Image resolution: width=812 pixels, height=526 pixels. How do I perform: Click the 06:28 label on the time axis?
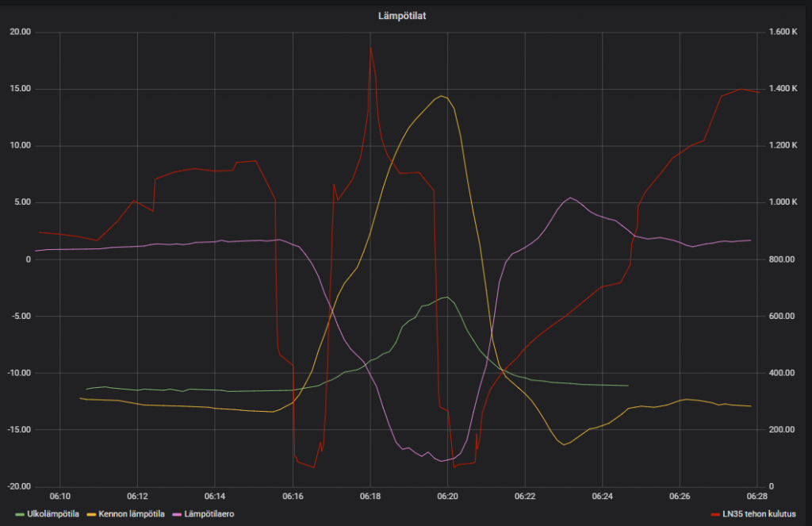tap(757, 496)
